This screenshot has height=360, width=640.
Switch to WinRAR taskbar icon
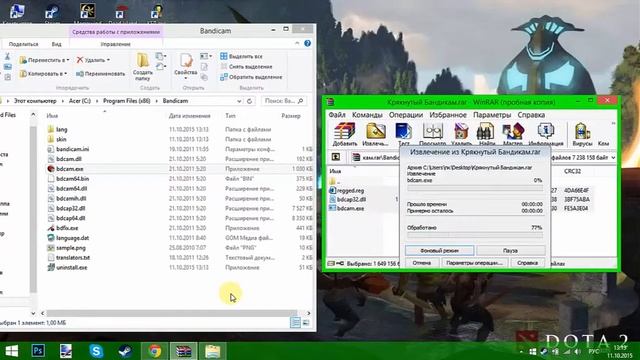click(184, 351)
